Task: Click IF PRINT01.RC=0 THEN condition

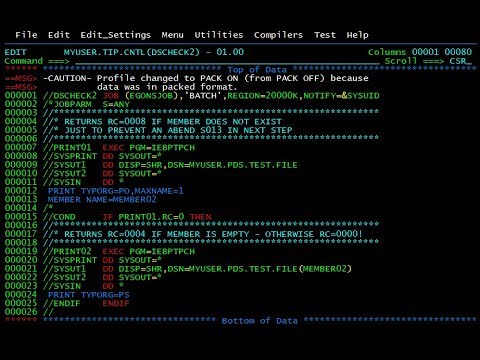Action: coord(157,217)
